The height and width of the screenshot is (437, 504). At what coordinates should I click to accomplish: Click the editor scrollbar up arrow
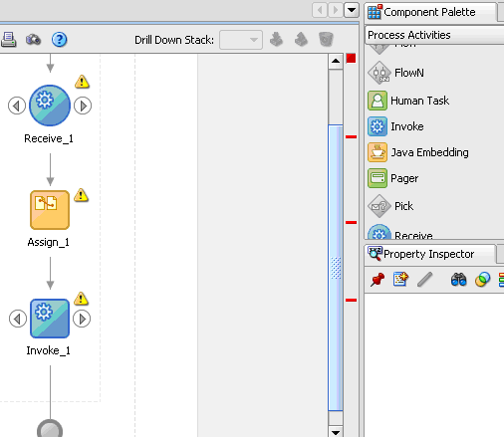coord(336,61)
